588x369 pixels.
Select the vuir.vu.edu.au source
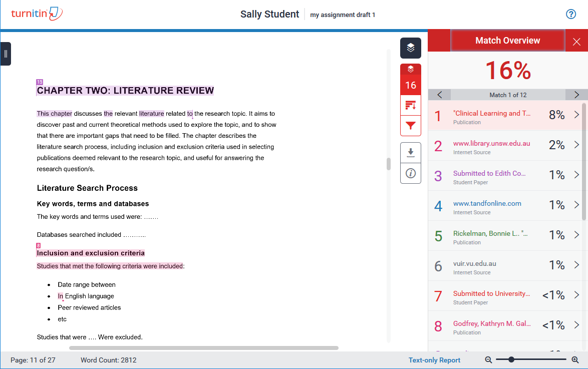click(474, 263)
